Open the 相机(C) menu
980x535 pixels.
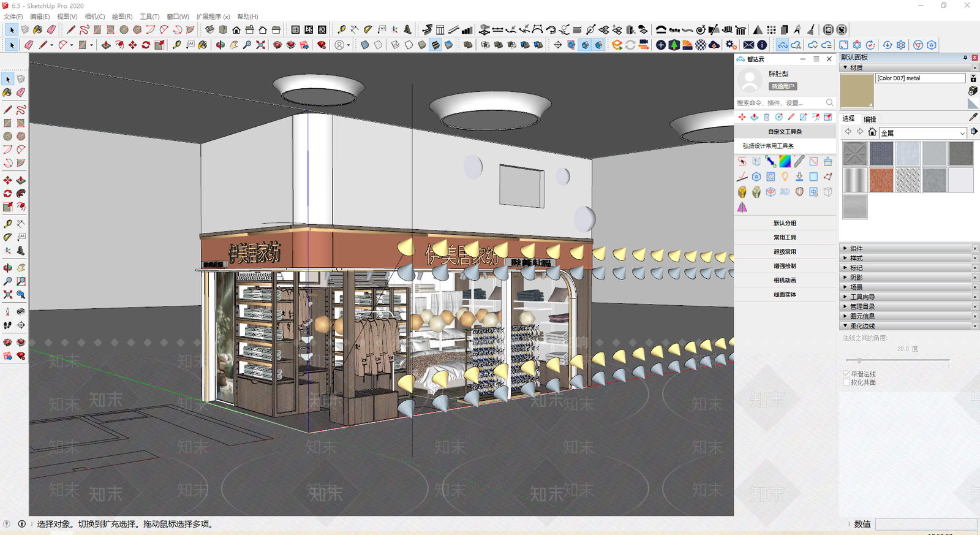[94, 17]
